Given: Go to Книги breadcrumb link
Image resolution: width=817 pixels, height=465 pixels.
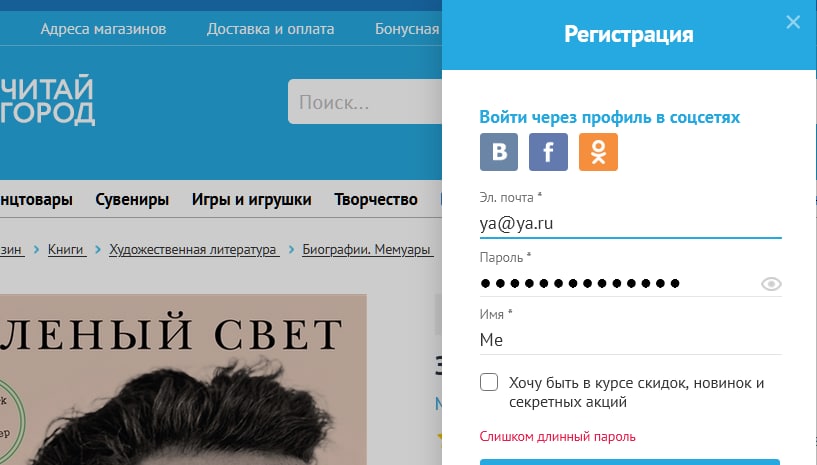Looking at the screenshot, I should point(66,250).
